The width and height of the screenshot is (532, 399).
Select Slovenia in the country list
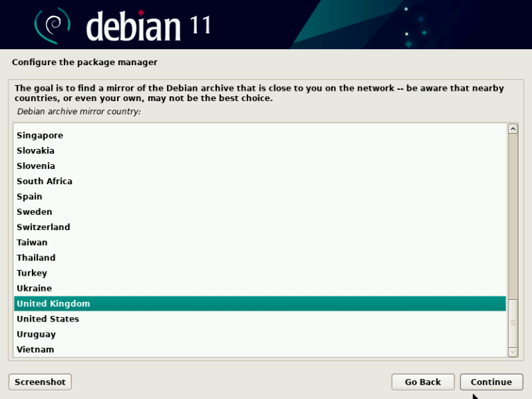(x=35, y=166)
